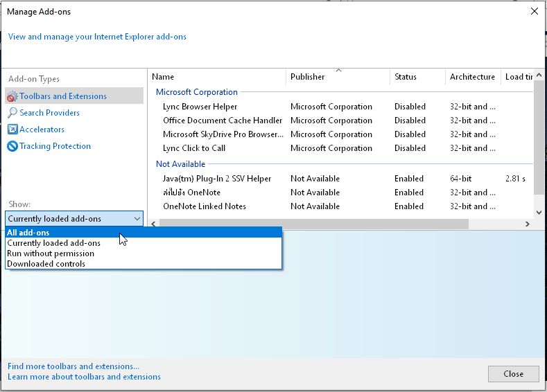Click the Toolbars and Extensions gear icon

click(x=12, y=96)
